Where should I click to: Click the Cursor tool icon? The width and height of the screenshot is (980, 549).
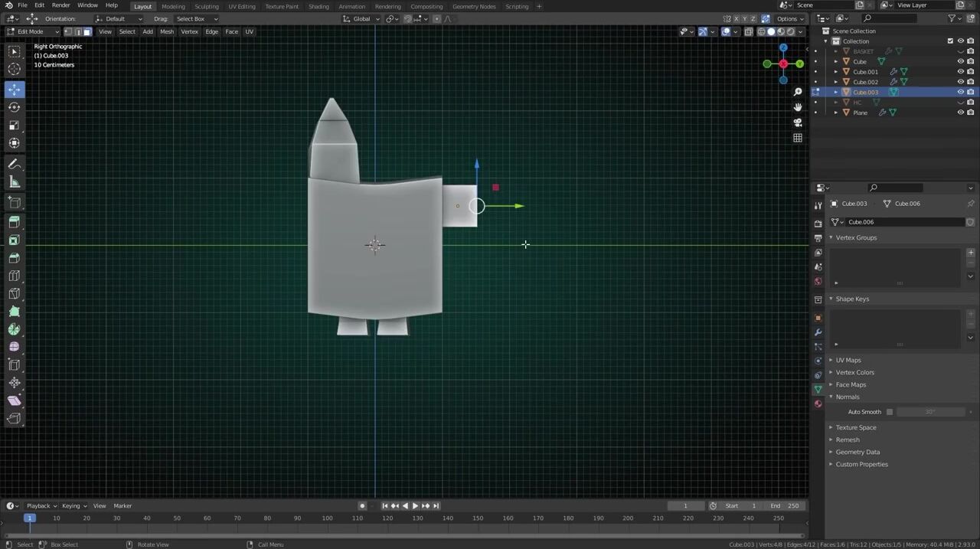pyautogui.click(x=14, y=70)
